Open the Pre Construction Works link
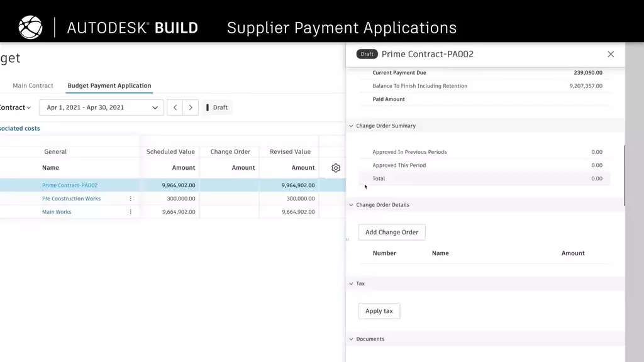 (x=71, y=199)
